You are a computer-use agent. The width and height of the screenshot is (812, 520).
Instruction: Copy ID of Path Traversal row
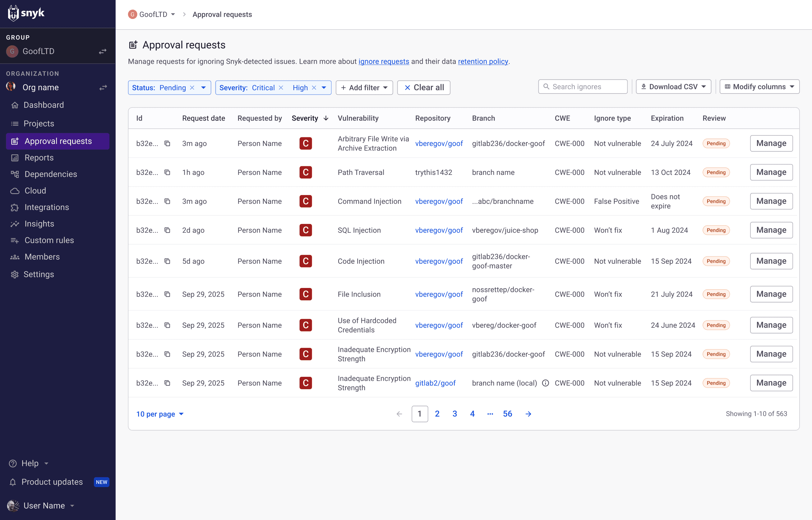pyautogui.click(x=167, y=172)
